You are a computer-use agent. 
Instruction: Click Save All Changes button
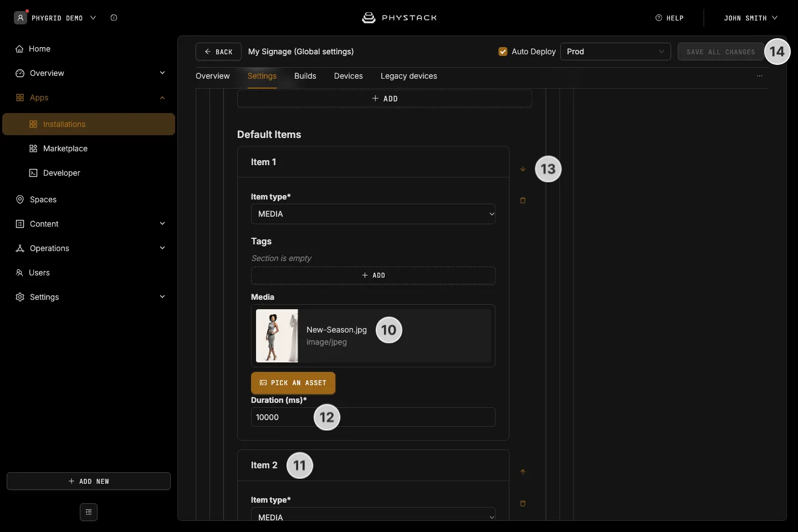pos(721,52)
